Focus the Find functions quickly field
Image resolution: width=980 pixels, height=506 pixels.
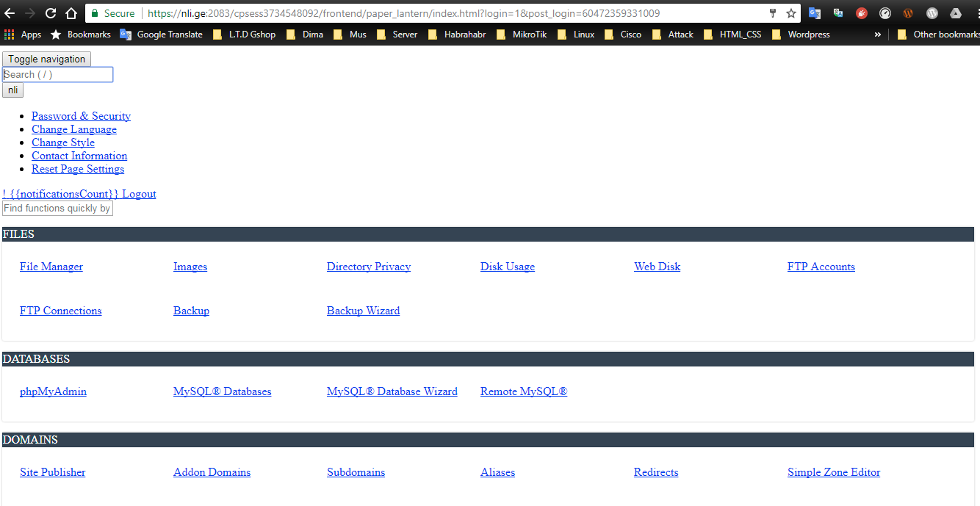(57, 209)
